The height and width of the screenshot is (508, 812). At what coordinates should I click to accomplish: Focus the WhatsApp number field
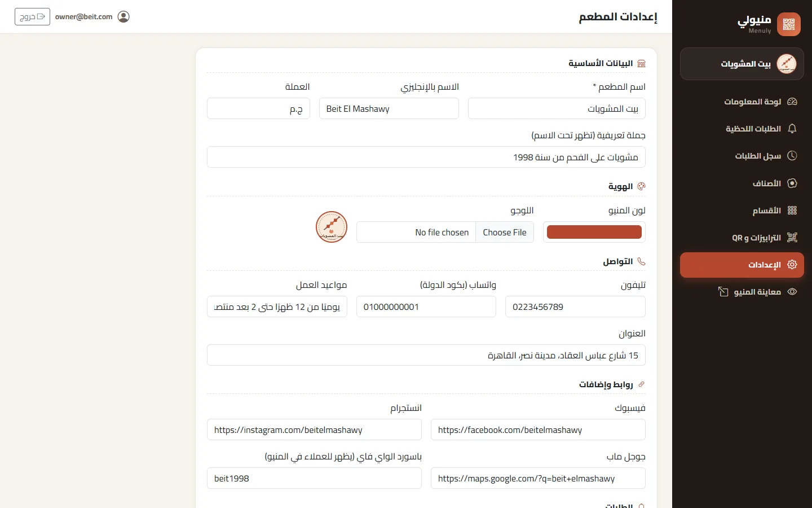(x=426, y=306)
